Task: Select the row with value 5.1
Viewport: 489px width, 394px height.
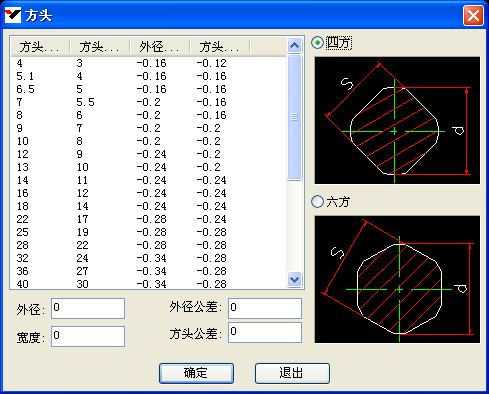Action: 148,76
